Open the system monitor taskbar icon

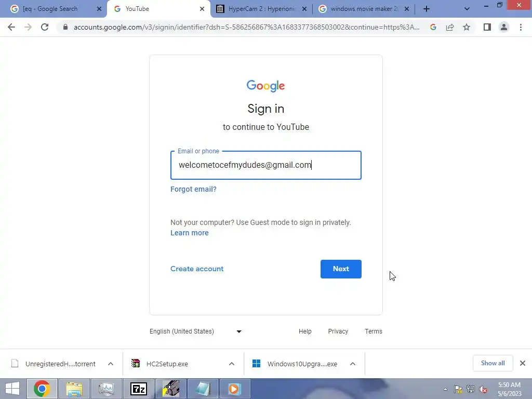point(106,389)
